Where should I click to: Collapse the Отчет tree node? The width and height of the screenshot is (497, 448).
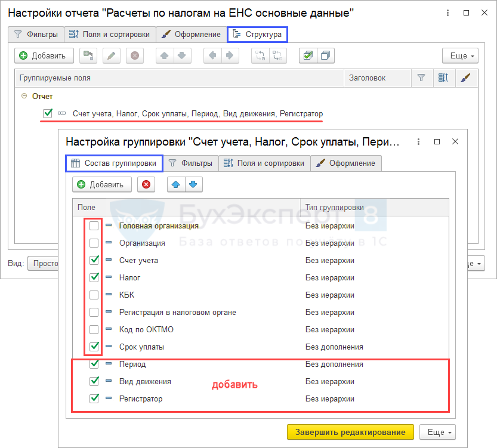[24, 96]
